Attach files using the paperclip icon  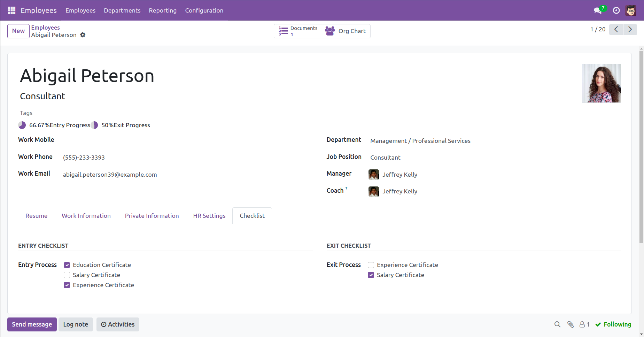click(x=571, y=324)
